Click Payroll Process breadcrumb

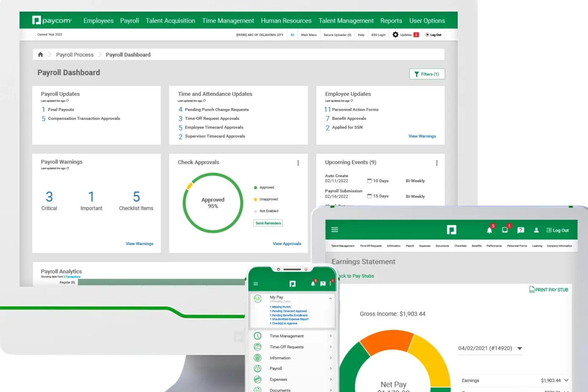point(75,55)
